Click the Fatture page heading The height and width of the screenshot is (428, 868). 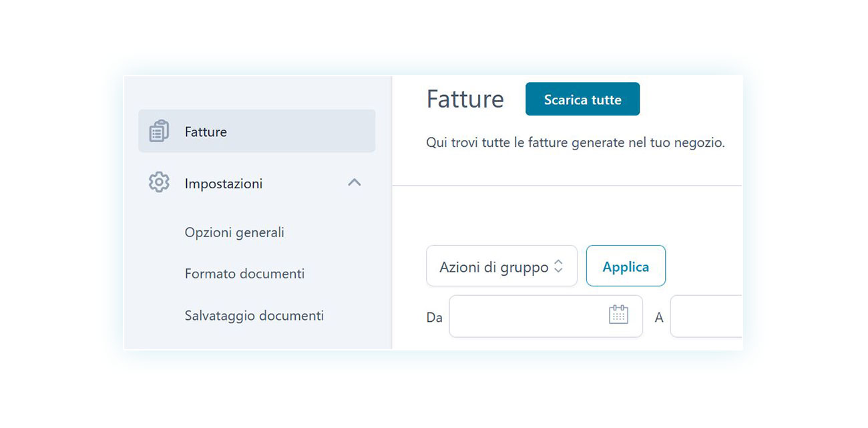pos(465,99)
